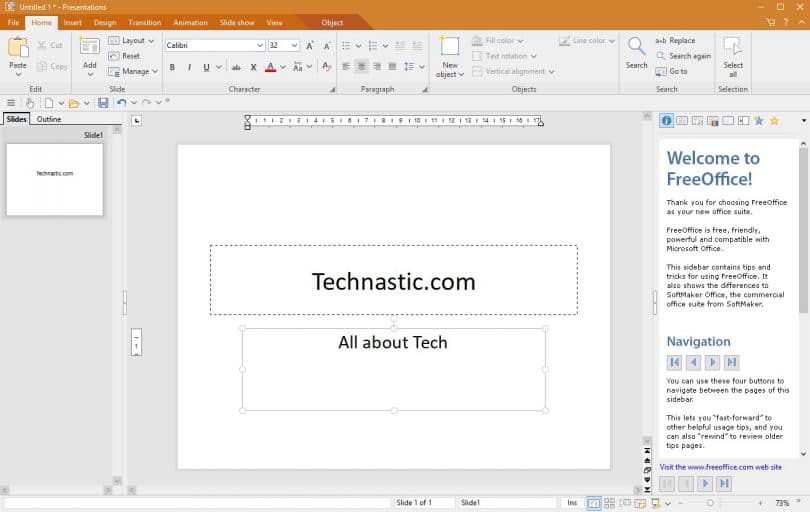Decrease font size with shrink icon
Viewport: 810px width, 512px height.
click(326, 45)
